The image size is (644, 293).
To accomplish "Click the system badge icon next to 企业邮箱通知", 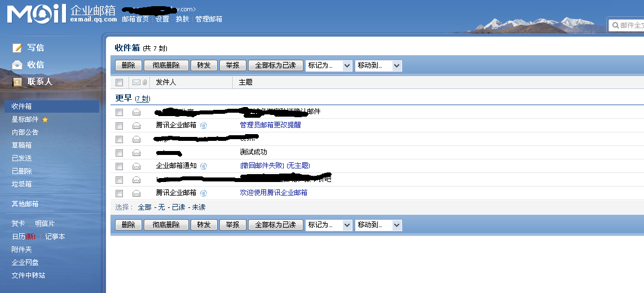I will click(204, 166).
